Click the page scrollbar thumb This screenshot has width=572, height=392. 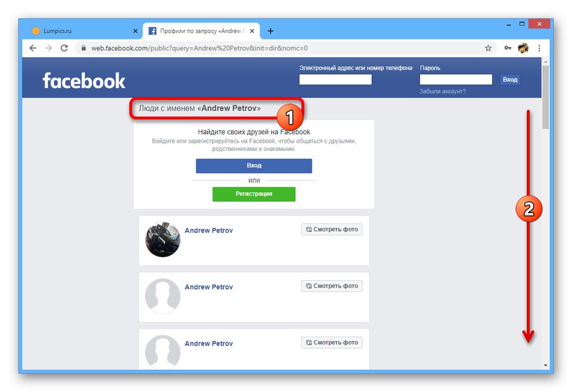pyautogui.click(x=545, y=97)
